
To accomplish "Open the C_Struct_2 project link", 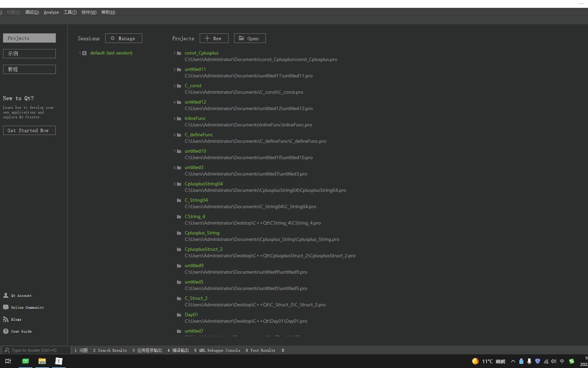I will click(196, 298).
